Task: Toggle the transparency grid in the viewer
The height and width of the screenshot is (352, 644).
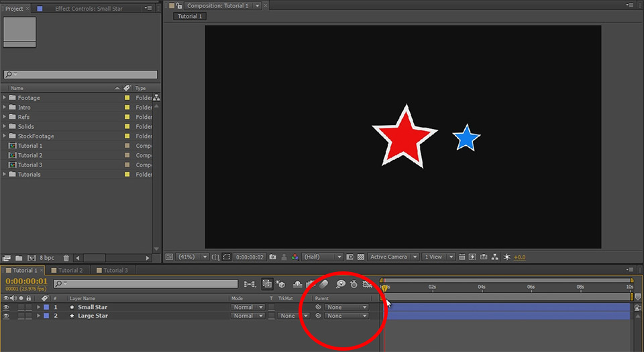Action: [x=361, y=257]
